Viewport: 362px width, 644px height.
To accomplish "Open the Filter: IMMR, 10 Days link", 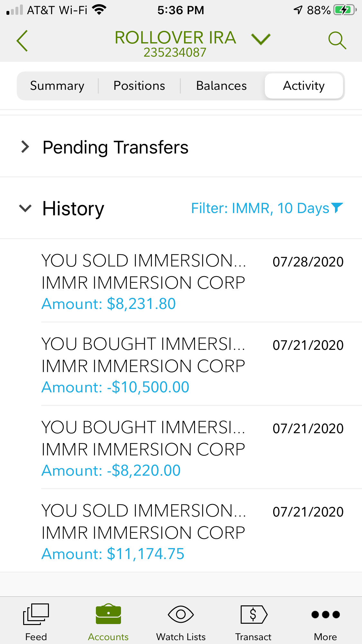I will pyautogui.click(x=260, y=208).
